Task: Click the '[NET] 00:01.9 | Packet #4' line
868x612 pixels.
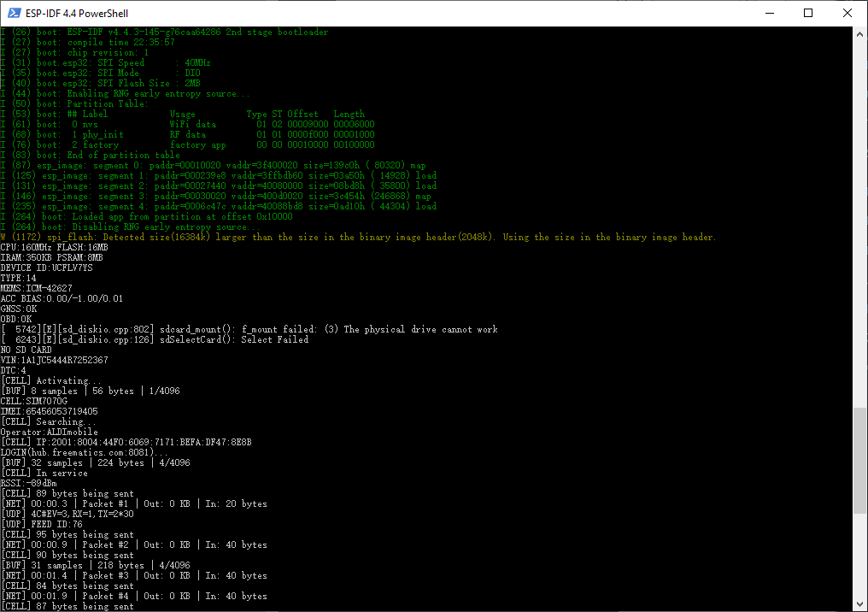Action: coord(134,596)
